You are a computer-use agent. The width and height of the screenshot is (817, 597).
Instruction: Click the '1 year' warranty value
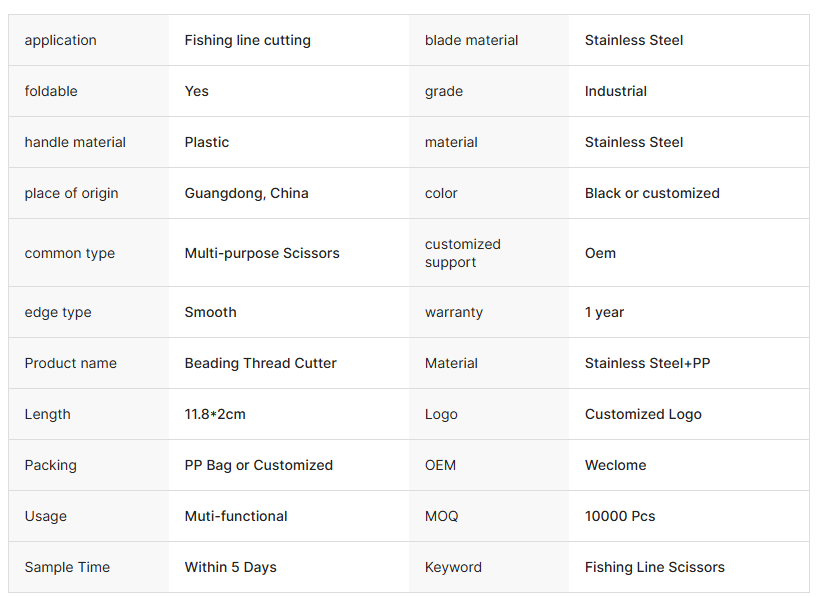(604, 312)
